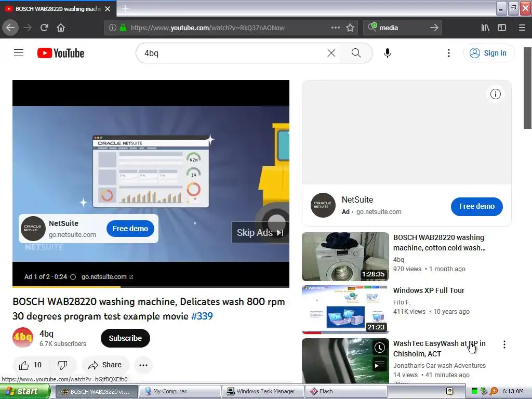Add WashTec video to Watch later
532x399 pixels.
click(379, 348)
